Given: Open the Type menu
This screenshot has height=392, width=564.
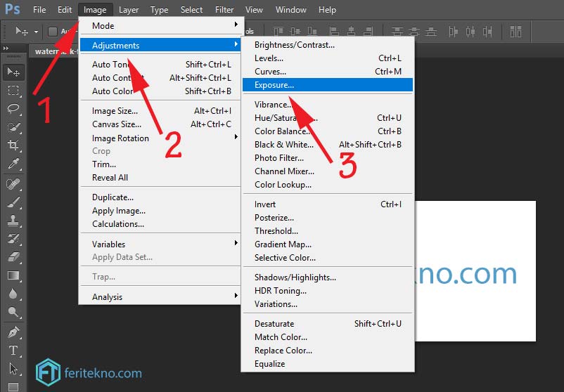Looking at the screenshot, I should [159, 10].
